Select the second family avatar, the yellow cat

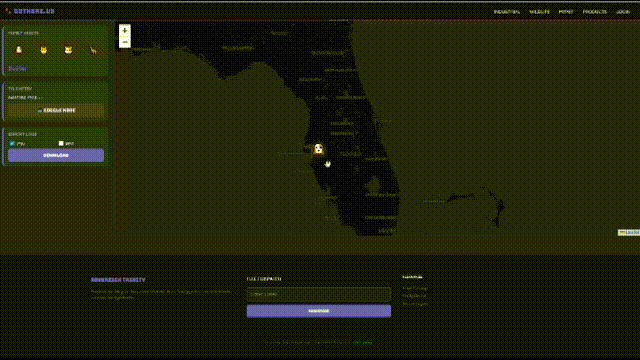pyautogui.click(x=44, y=50)
